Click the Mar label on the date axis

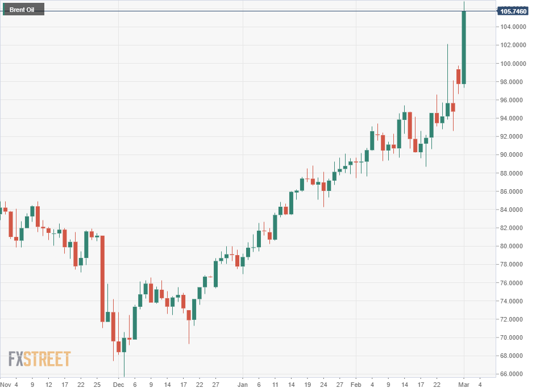(x=463, y=384)
